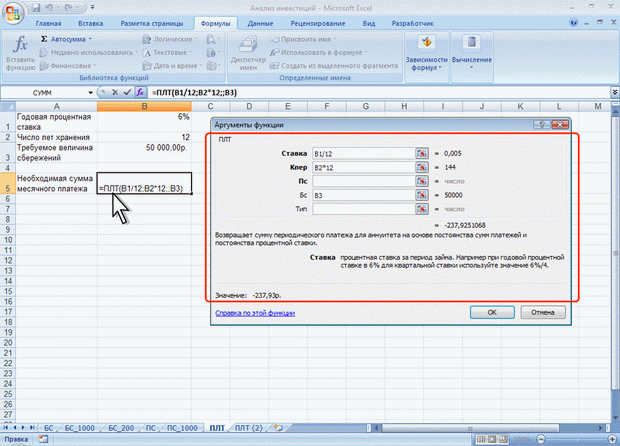Open the Справка по этой функции link

click(253, 312)
